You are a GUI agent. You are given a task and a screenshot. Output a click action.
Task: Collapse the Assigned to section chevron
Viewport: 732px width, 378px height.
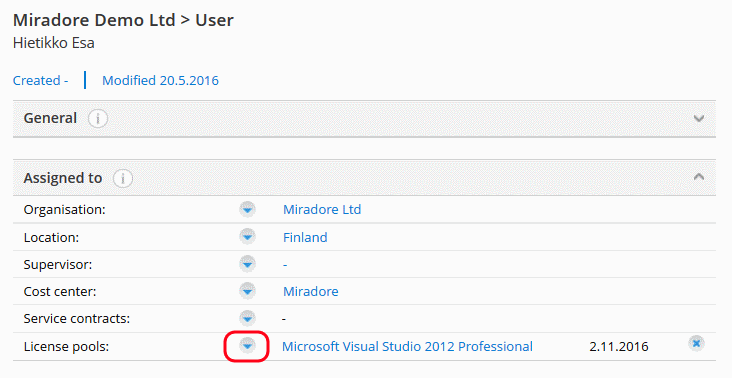pos(699,177)
